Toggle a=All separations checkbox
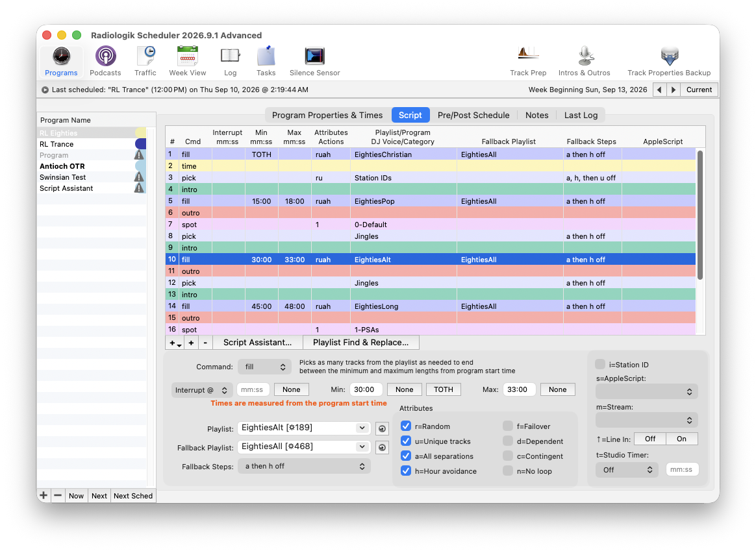Viewport: 756px width, 551px height. 406,456
